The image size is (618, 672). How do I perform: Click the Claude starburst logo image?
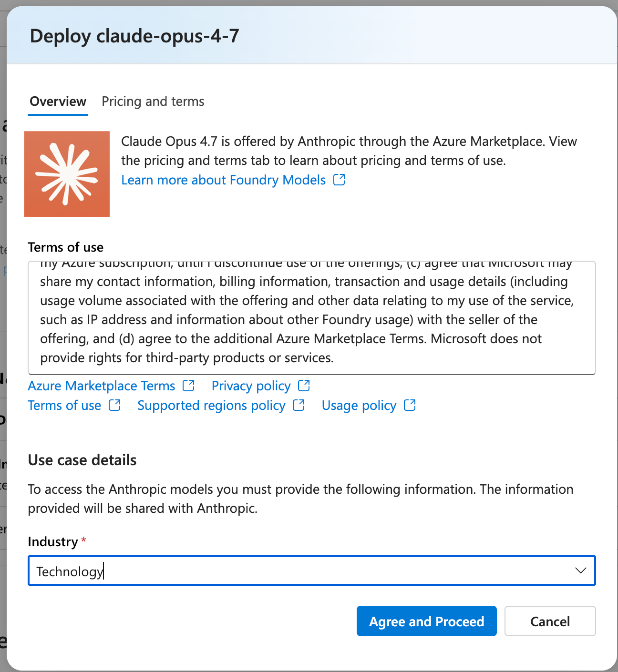click(x=67, y=174)
